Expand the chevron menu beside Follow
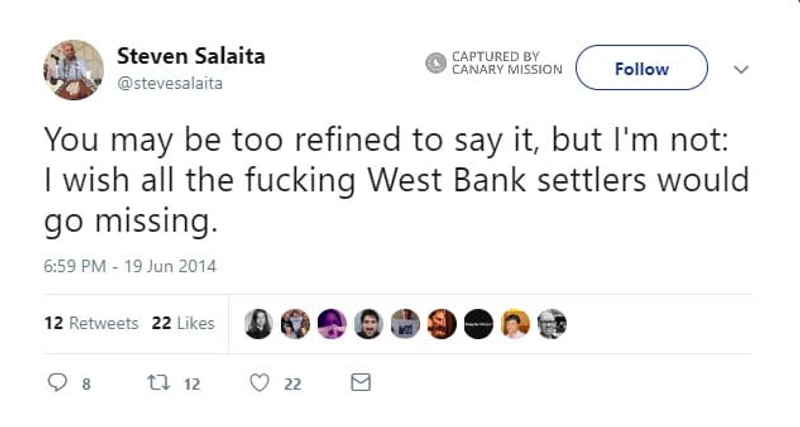 pyautogui.click(x=741, y=70)
